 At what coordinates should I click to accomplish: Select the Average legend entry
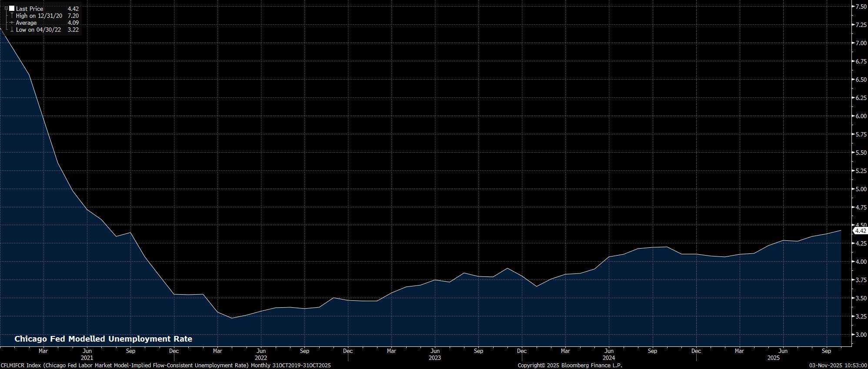(26, 23)
